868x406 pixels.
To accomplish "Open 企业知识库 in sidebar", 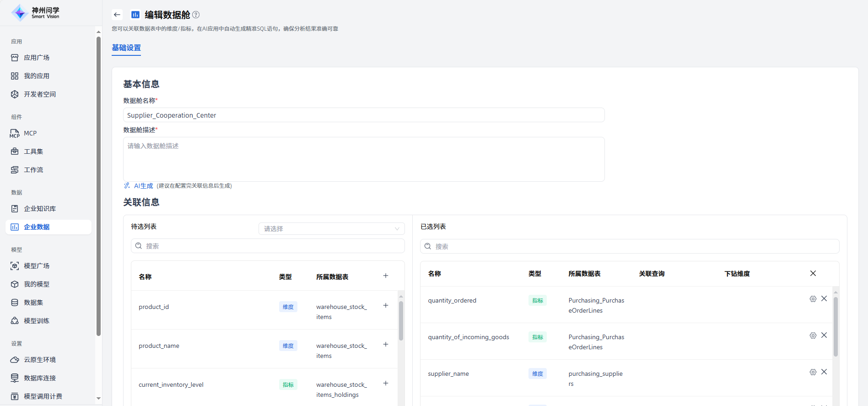I will click(40, 209).
